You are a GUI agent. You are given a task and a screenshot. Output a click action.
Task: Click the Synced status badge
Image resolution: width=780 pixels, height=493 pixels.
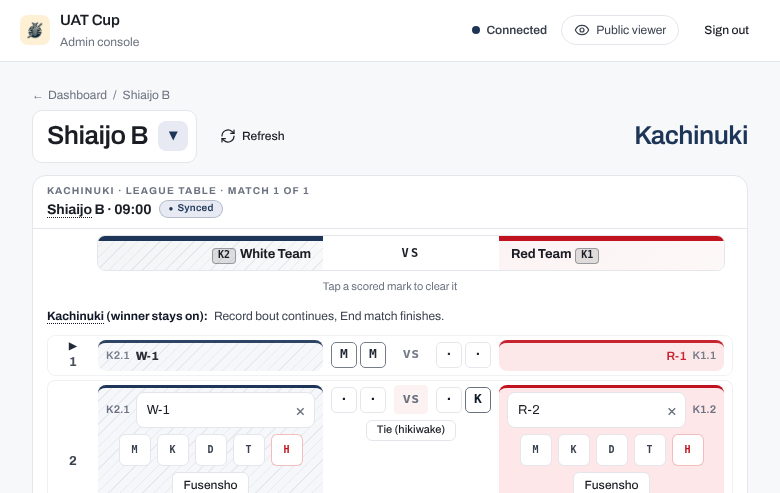191,208
